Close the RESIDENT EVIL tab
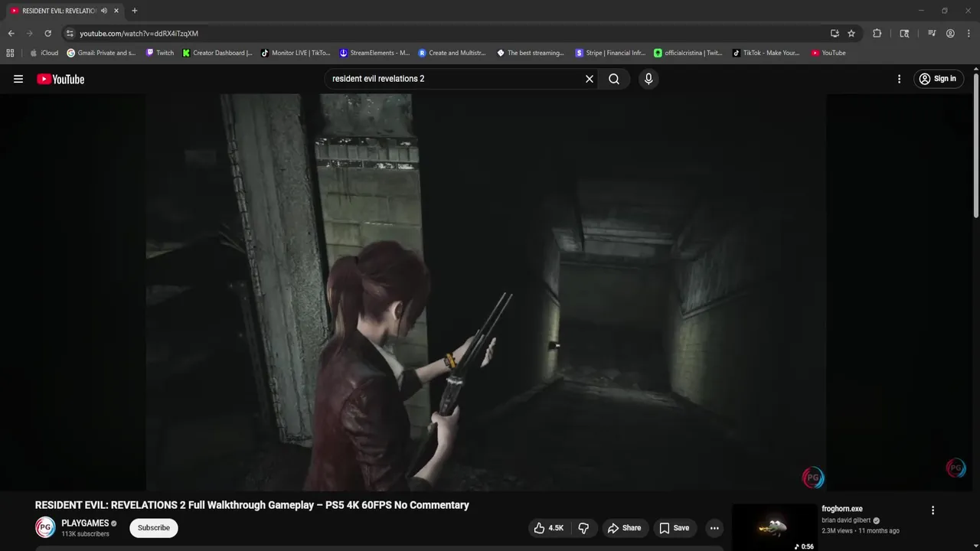The height and width of the screenshot is (551, 980). [x=116, y=11]
